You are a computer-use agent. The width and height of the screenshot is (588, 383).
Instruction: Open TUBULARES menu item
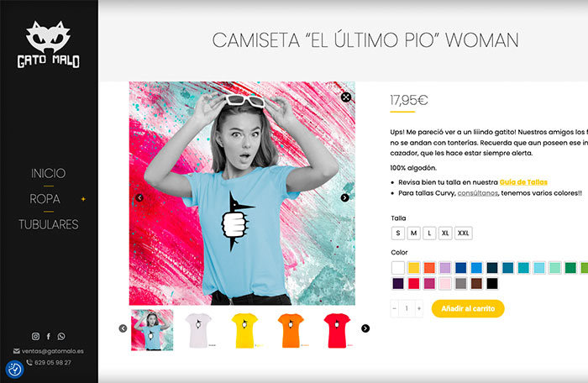pyautogui.click(x=49, y=224)
